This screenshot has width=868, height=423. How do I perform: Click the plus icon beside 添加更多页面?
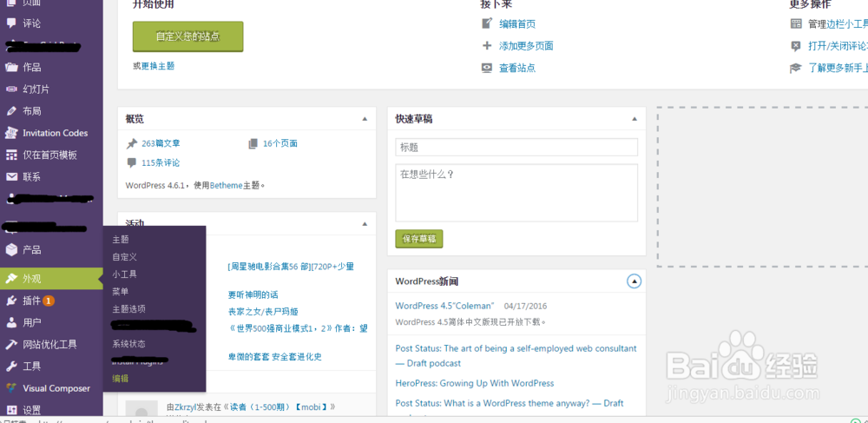(x=487, y=46)
